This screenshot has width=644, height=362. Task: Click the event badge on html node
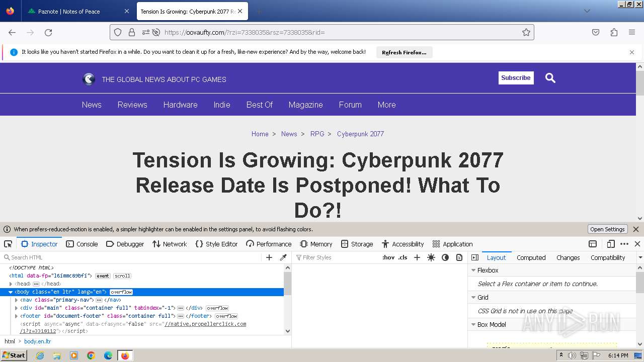[103, 276]
